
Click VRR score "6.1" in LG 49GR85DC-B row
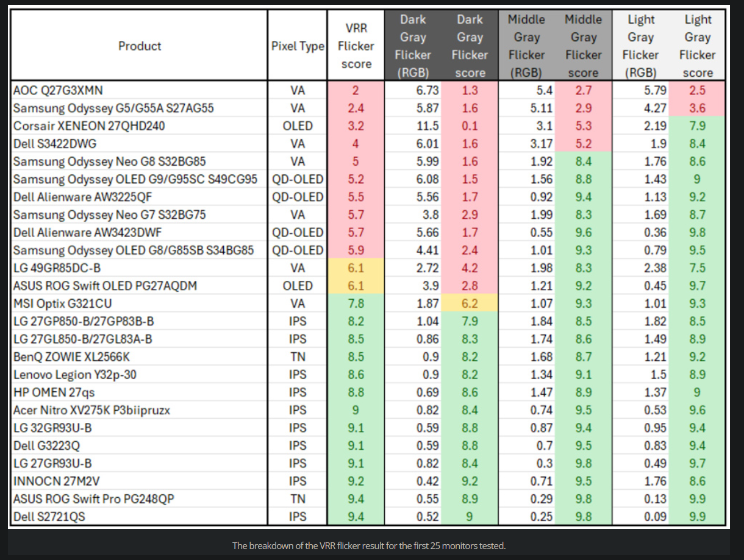pyautogui.click(x=356, y=268)
